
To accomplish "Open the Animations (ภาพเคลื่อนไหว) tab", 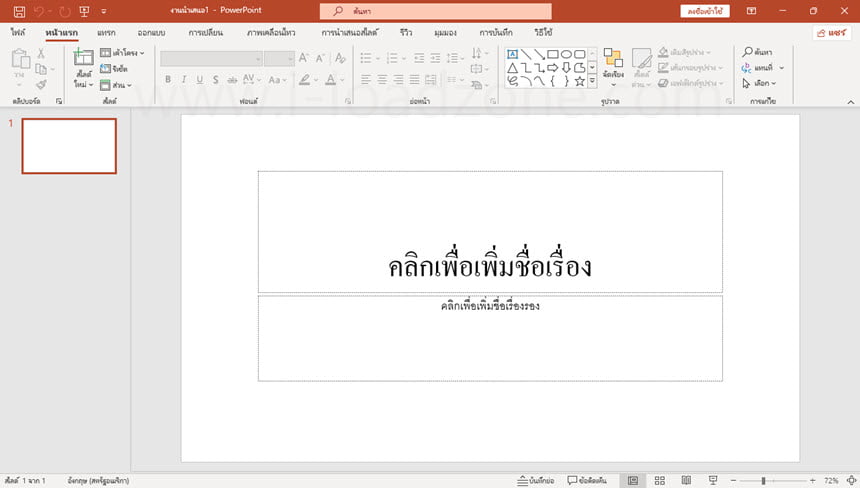I will pyautogui.click(x=271, y=33).
